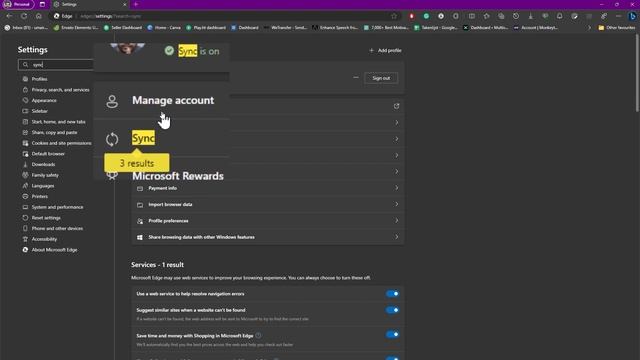This screenshot has width=640, height=360.
Task: Open the tab actions menu icon
Action: point(42,4)
